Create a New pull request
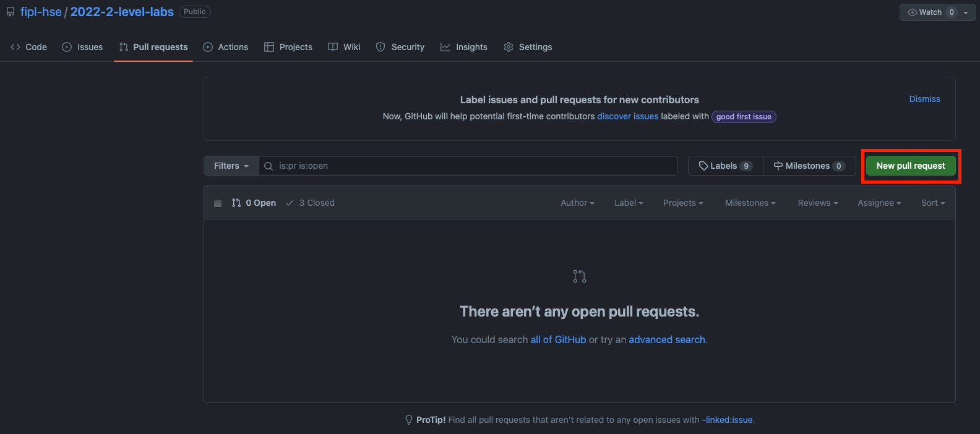This screenshot has height=434, width=980. pyautogui.click(x=911, y=166)
